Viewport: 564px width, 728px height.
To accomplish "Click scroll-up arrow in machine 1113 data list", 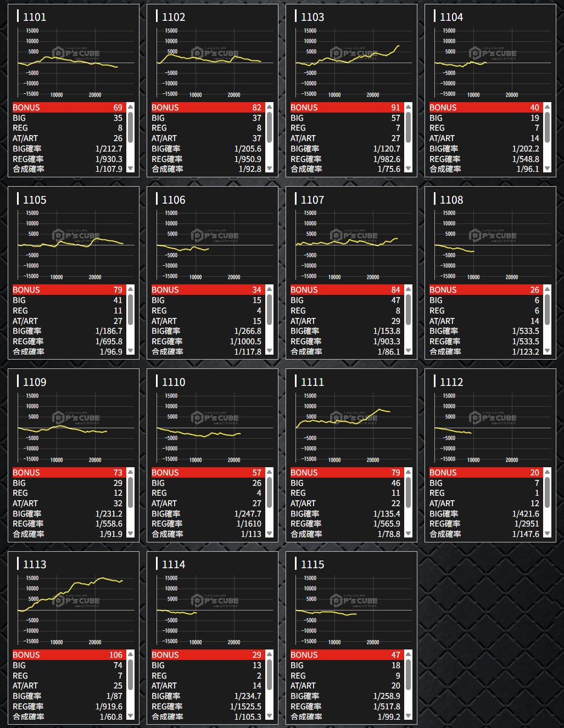I will click(131, 654).
